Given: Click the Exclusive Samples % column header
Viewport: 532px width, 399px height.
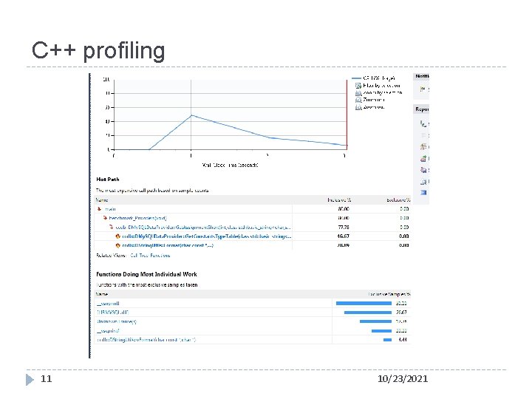Looking at the screenshot, I should tap(389, 294).
